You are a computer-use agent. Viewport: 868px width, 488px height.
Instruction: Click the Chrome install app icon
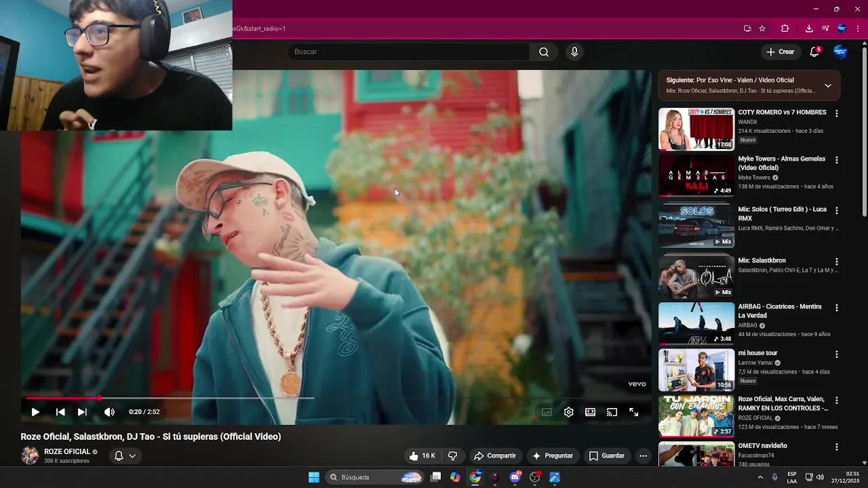(x=747, y=28)
